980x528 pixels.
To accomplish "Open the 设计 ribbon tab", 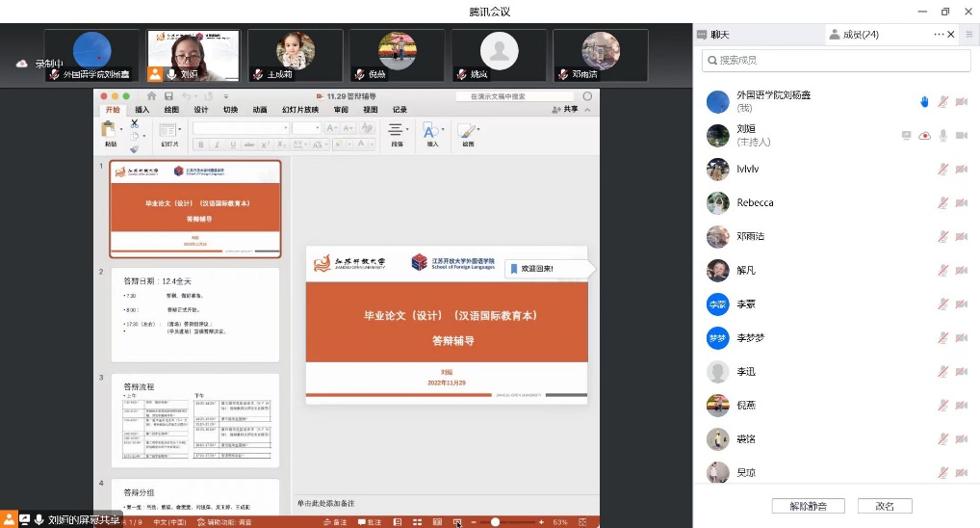I will (x=199, y=110).
